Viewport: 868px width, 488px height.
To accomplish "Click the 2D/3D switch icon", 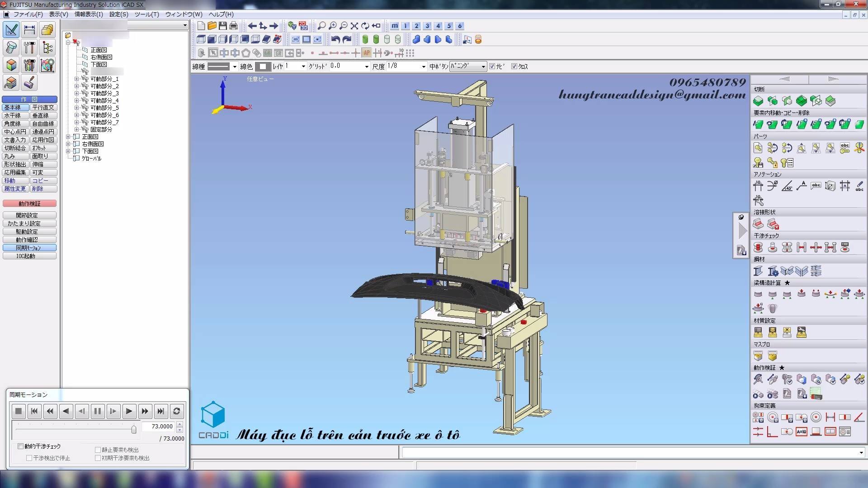I will [x=303, y=26].
